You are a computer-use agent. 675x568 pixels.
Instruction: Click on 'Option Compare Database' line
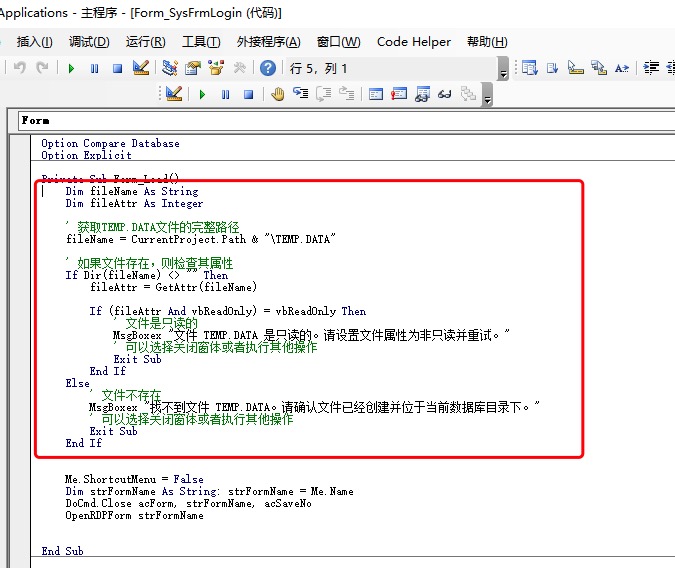[110, 143]
